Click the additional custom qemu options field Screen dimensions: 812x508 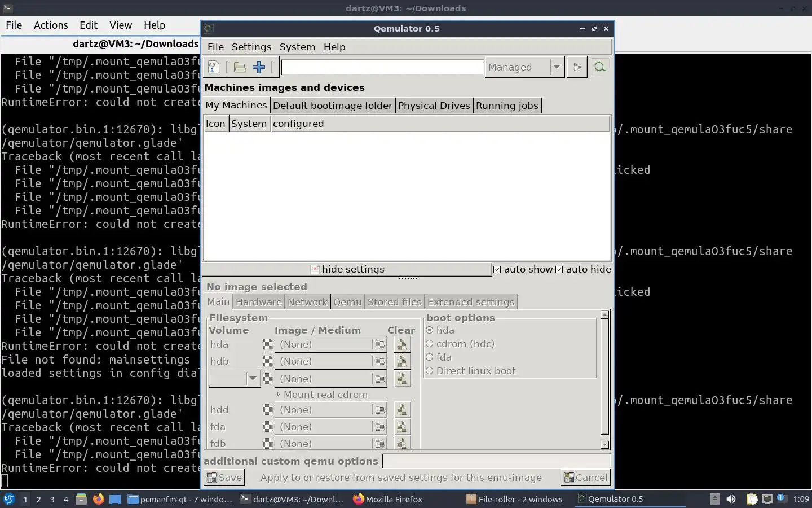pyautogui.click(x=496, y=461)
